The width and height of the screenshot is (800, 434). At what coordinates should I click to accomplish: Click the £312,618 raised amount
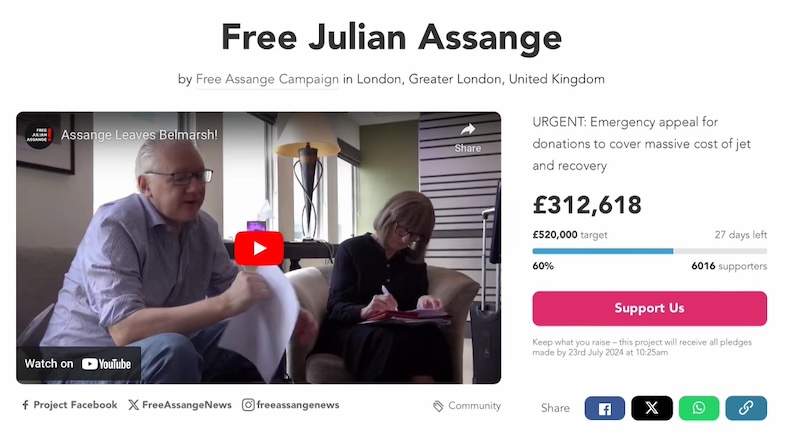(x=587, y=205)
